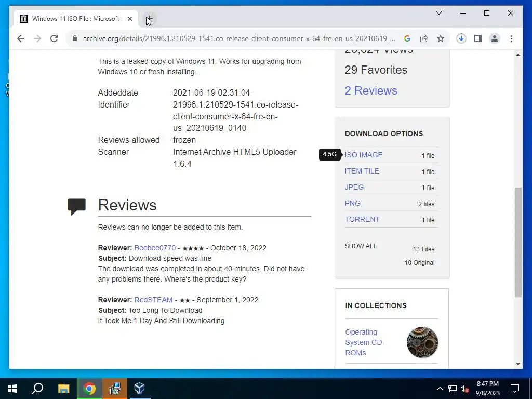
Task: Open the JPEG download option
Action: point(354,187)
